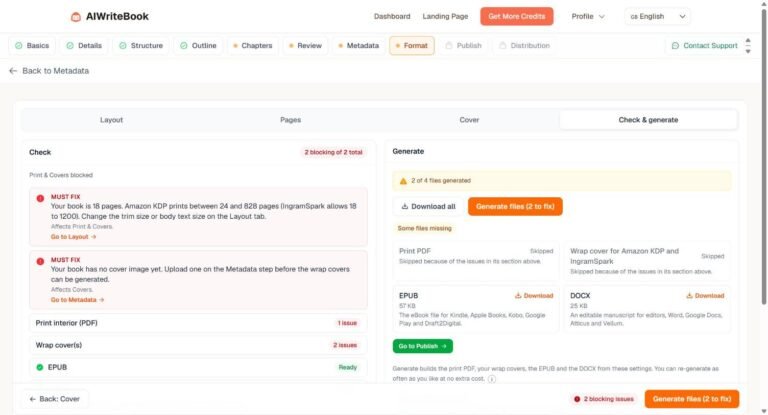Click Back to Metadata link
Viewport: 768px width, 415px height.
tap(49, 71)
